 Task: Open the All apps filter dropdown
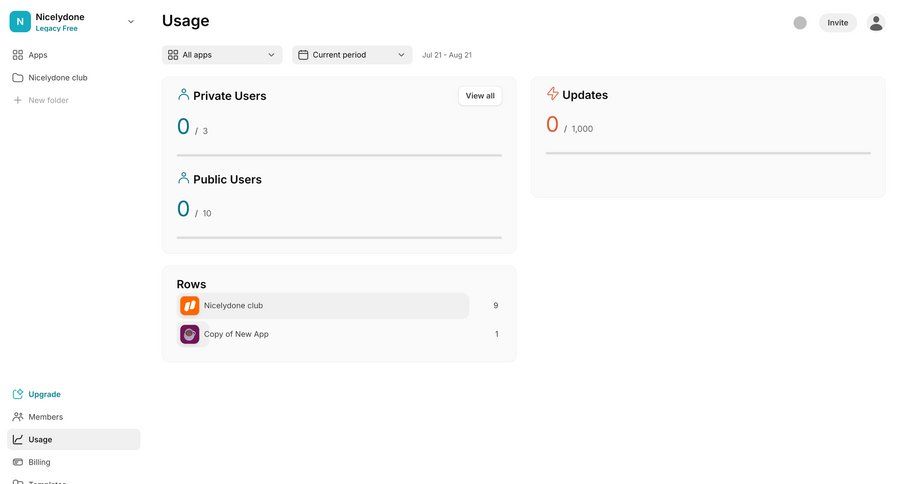pos(222,55)
